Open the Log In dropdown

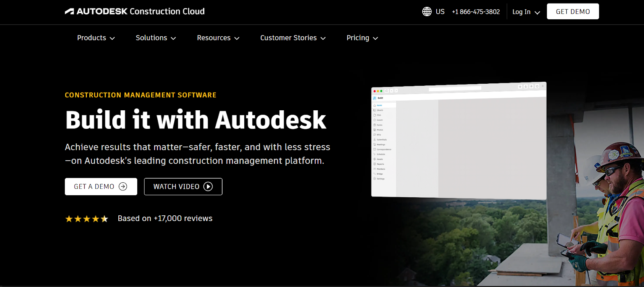coord(526,12)
